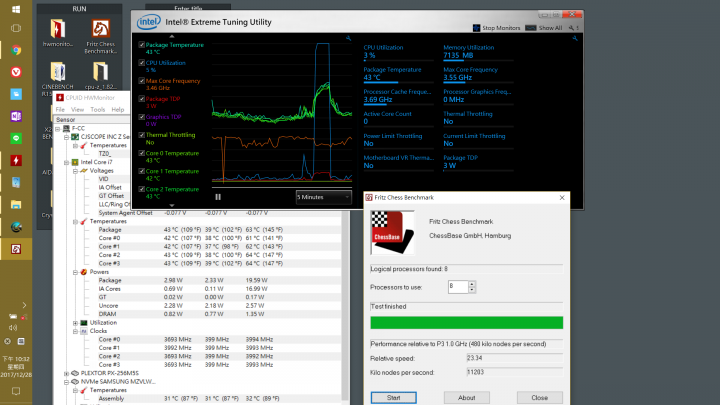Open the Action Center notification icon
Viewport: 720px width, 405px height.
point(16,391)
